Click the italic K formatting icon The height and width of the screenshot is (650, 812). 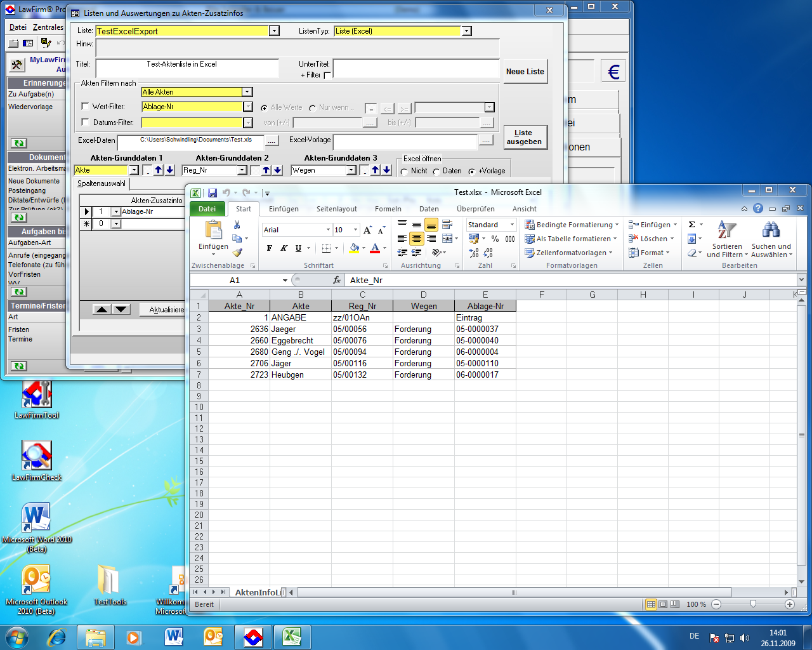pos(284,248)
